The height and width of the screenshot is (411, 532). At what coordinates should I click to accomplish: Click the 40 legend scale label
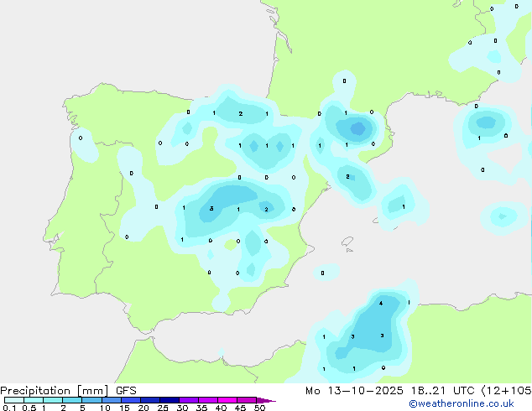tap(221, 408)
